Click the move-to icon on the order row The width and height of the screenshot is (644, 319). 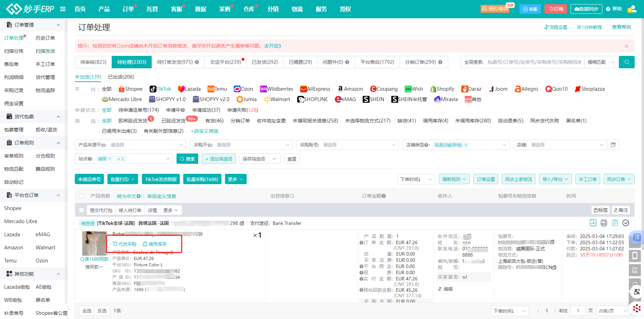593,223
